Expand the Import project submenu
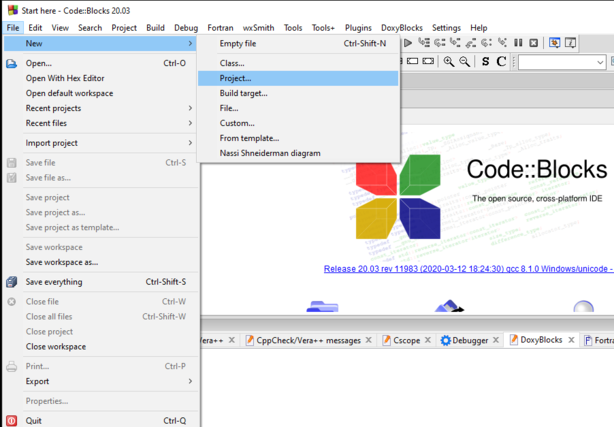This screenshot has width=614, height=427. click(101, 143)
